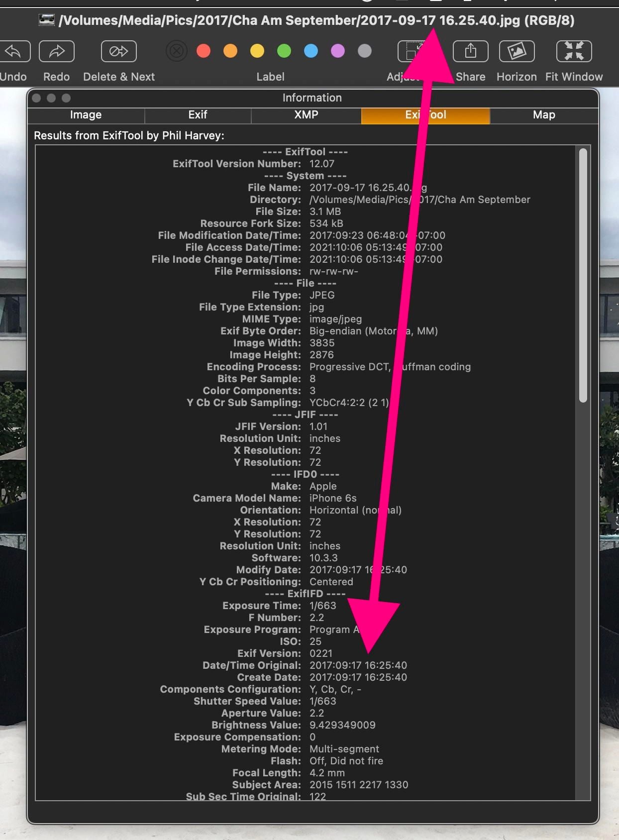Click the Date/Time Original value
The height and width of the screenshot is (840, 619).
tap(358, 665)
